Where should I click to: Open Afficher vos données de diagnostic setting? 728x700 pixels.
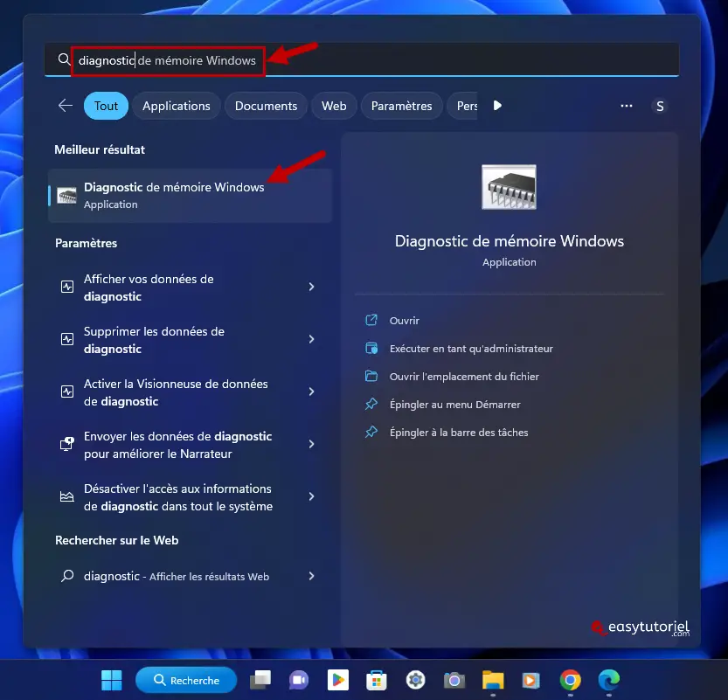(190, 288)
